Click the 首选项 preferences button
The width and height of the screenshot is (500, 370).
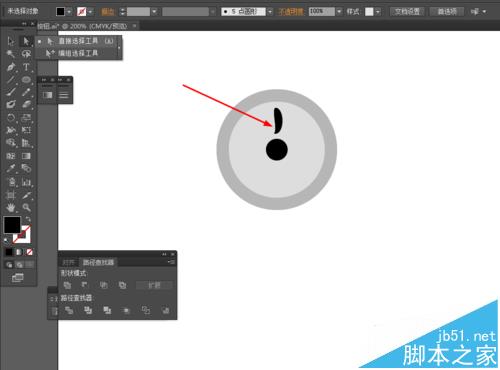[x=447, y=12]
